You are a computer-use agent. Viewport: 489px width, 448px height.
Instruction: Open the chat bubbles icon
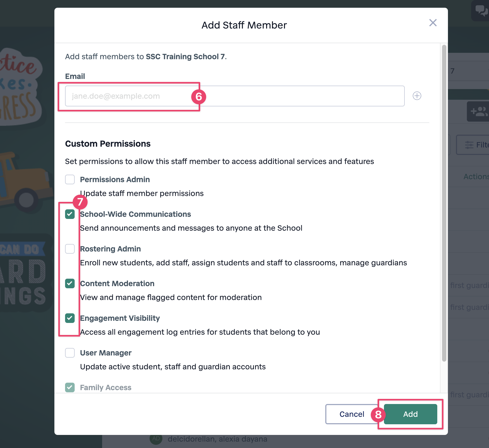pos(481,11)
